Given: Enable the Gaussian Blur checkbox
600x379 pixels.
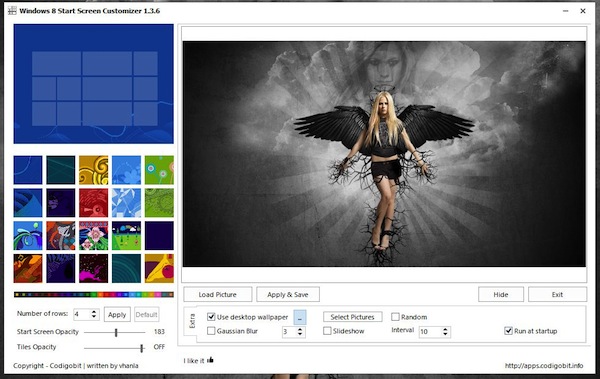Looking at the screenshot, I should coord(211,331).
